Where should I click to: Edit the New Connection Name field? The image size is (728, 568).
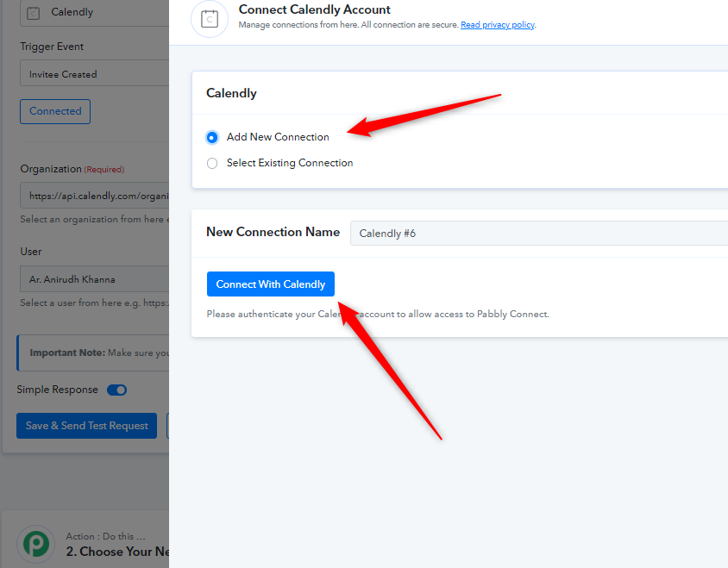pyautogui.click(x=538, y=233)
